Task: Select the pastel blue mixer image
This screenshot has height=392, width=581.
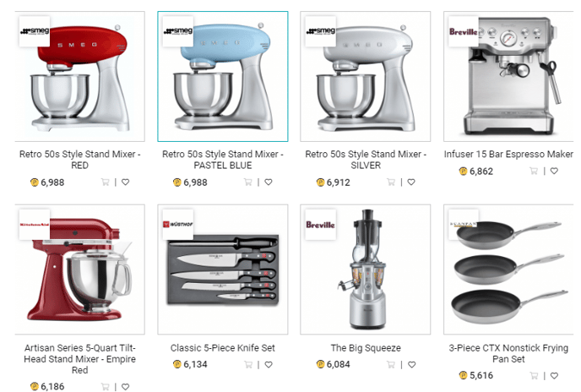Action: point(223,76)
